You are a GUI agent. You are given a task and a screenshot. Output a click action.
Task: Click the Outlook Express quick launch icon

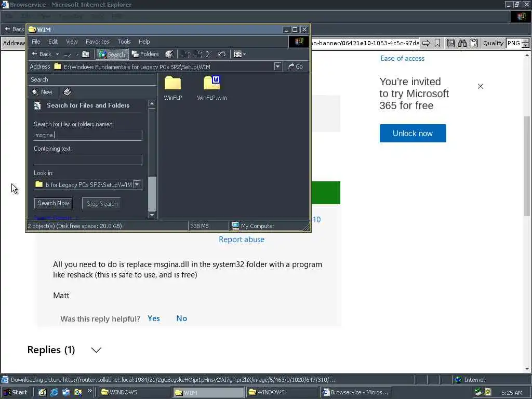pos(66,392)
